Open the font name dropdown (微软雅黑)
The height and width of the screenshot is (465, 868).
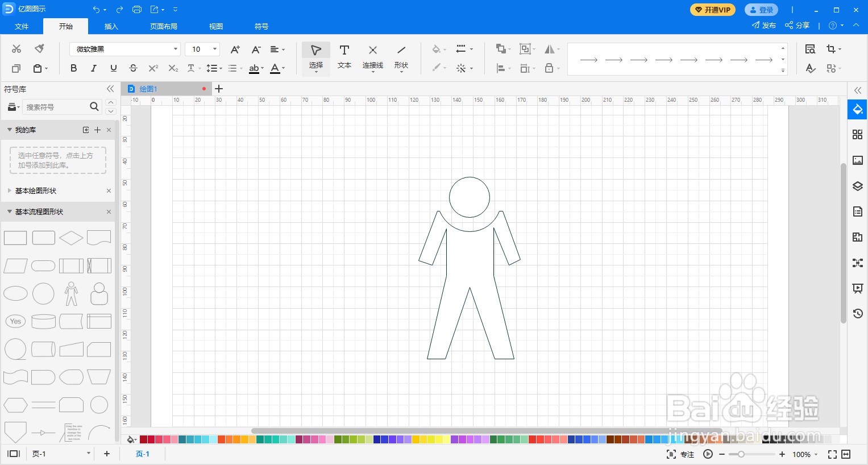pos(176,49)
